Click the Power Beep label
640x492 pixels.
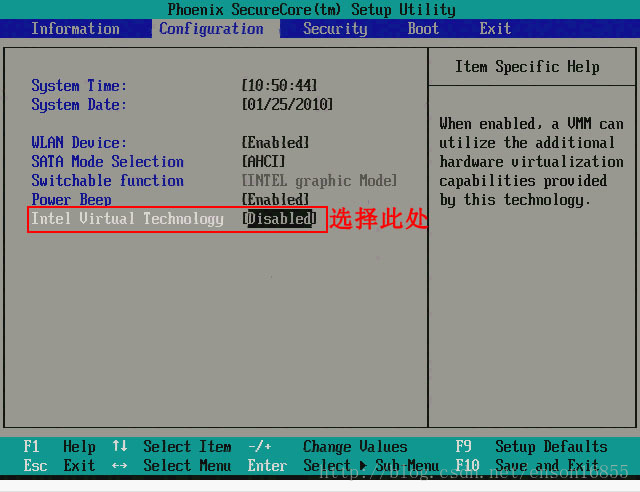point(71,200)
